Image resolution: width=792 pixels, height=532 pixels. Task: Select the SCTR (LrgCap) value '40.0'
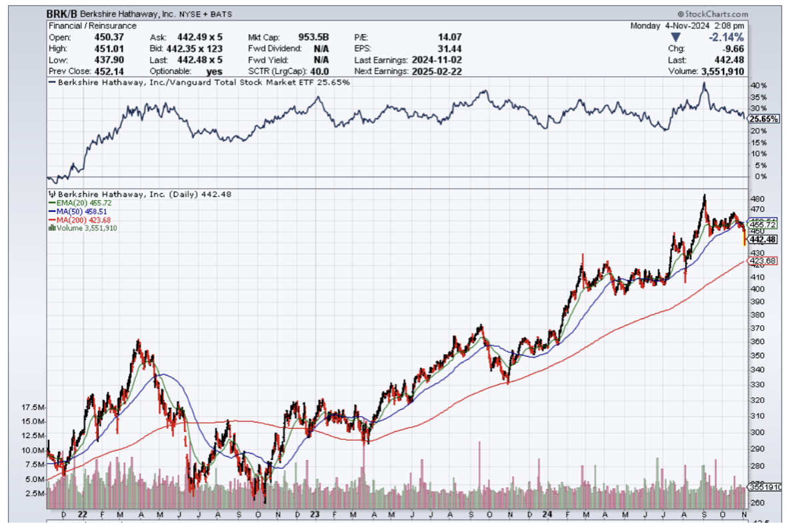pos(319,72)
